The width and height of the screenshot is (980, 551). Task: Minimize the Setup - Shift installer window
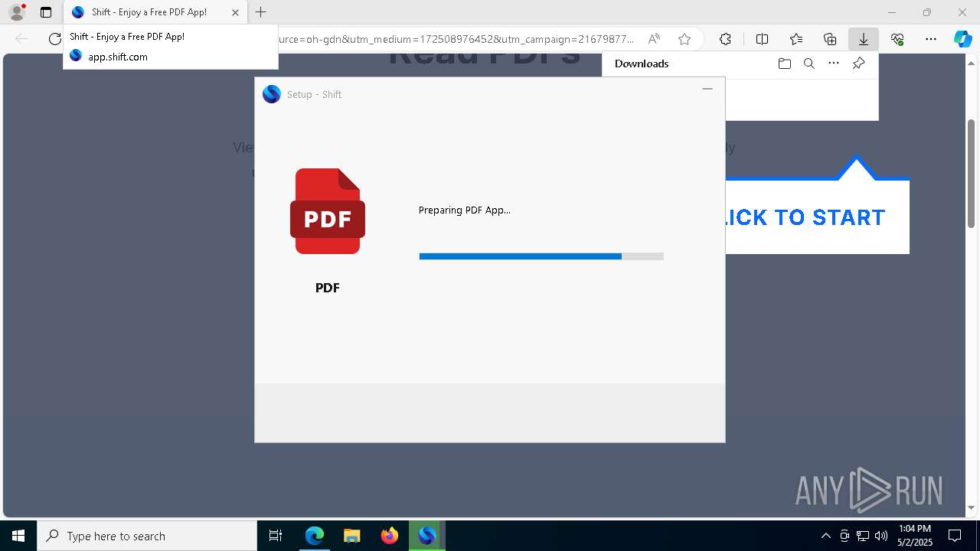pyautogui.click(x=707, y=89)
